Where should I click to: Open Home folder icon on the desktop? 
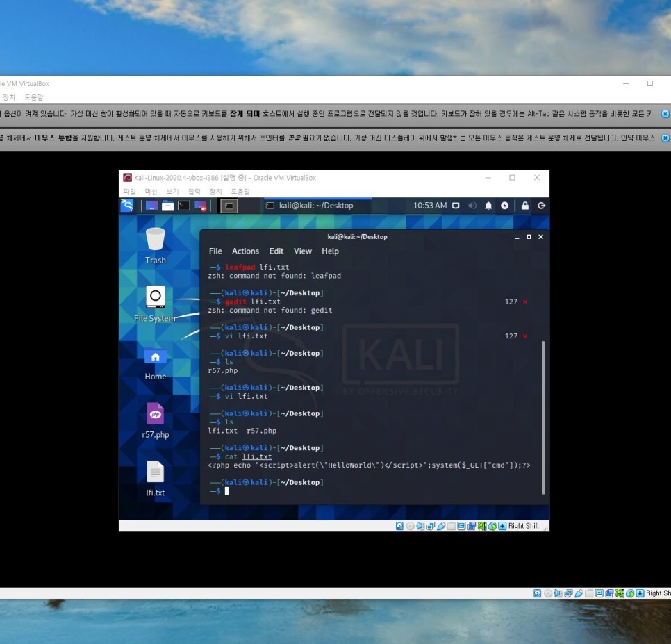coord(156,364)
